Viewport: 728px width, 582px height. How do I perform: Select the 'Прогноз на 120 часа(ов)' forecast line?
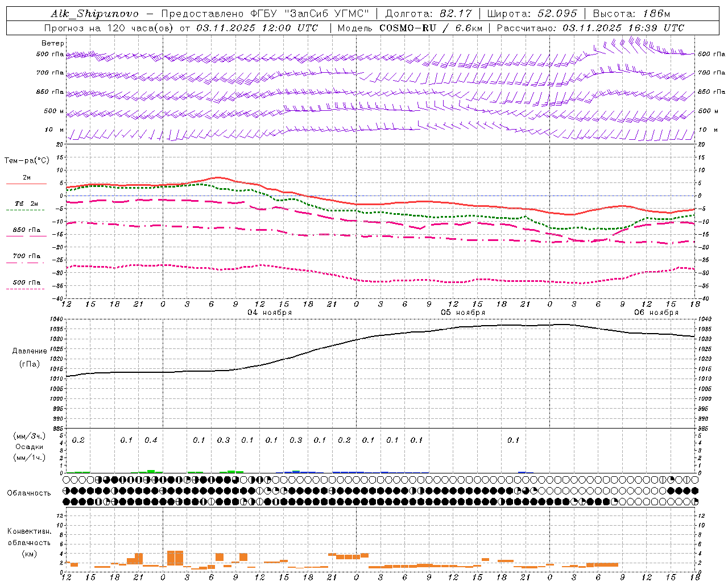[109, 28]
